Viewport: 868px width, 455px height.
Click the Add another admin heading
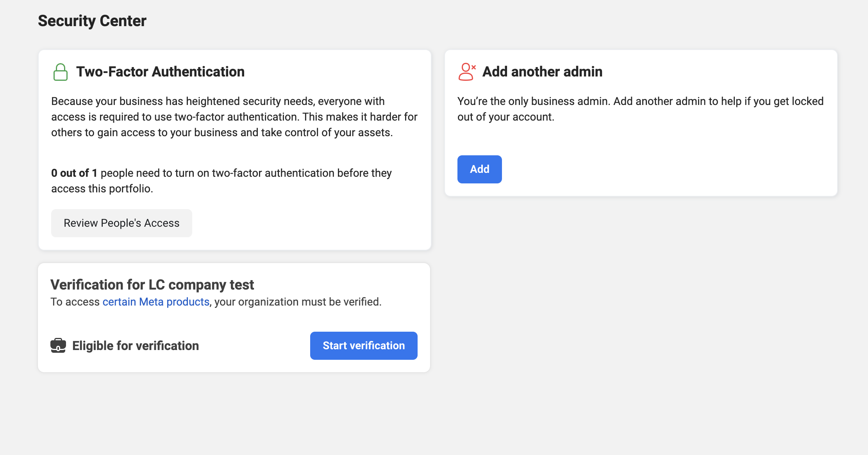coord(542,72)
